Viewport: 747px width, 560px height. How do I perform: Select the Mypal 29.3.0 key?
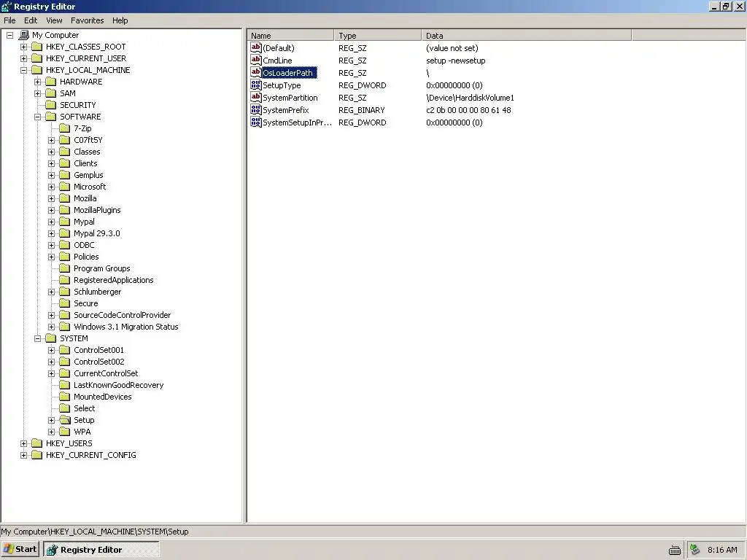coord(97,233)
